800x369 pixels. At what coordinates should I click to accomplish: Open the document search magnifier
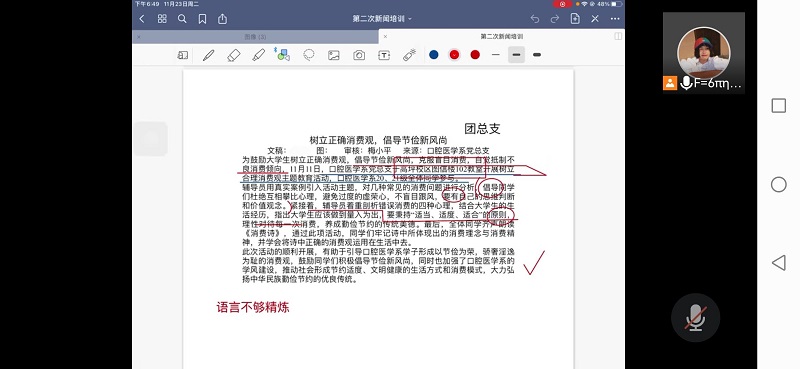[x=182, y=19]
